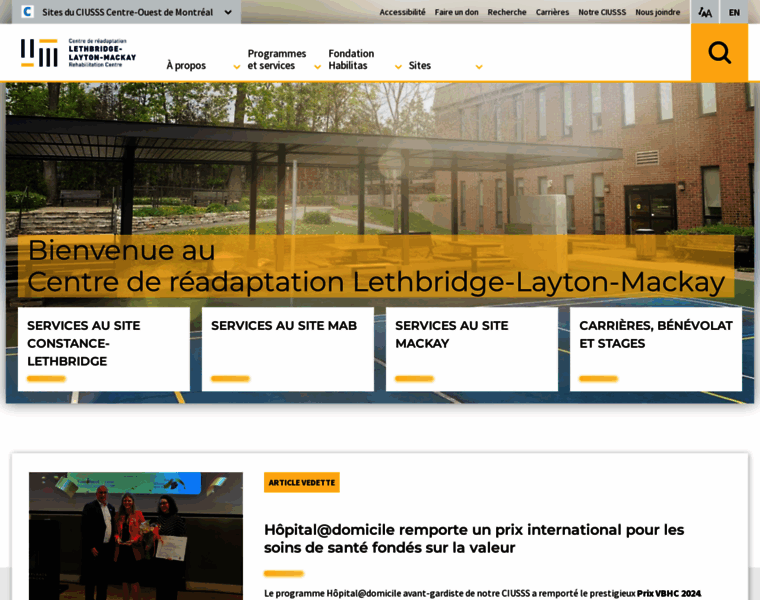Click the text size adjustment icon
This screenshot has height=600, width=760.
click(x=705, y=12)
